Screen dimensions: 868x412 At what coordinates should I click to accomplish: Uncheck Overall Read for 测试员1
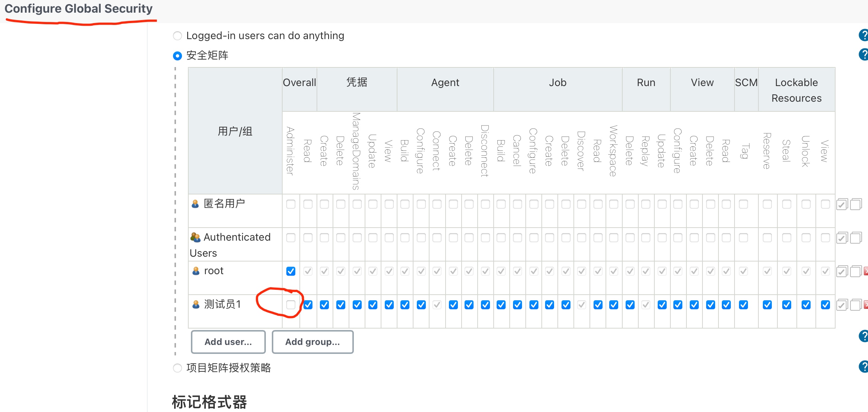pos(308,305)
